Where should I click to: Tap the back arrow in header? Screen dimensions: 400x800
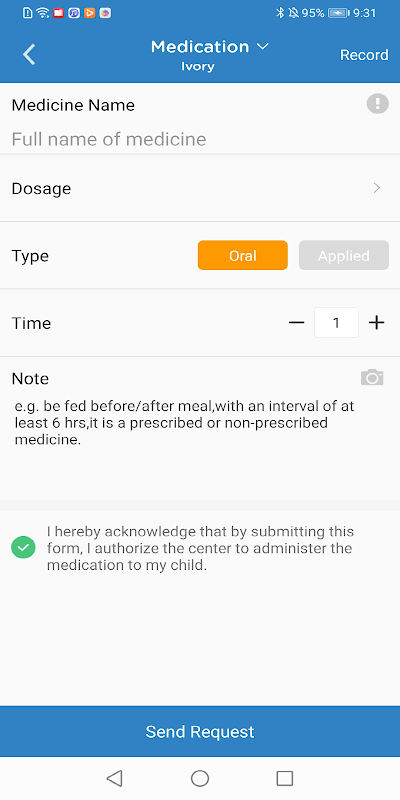29,55
